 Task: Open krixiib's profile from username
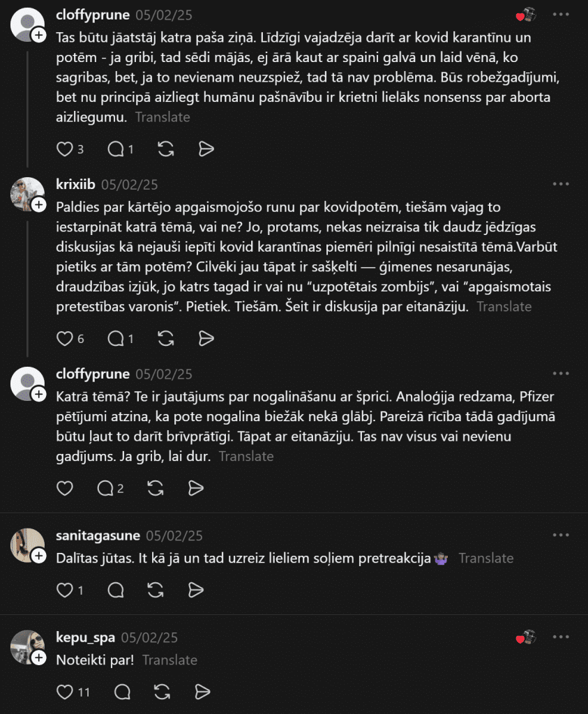75,185
